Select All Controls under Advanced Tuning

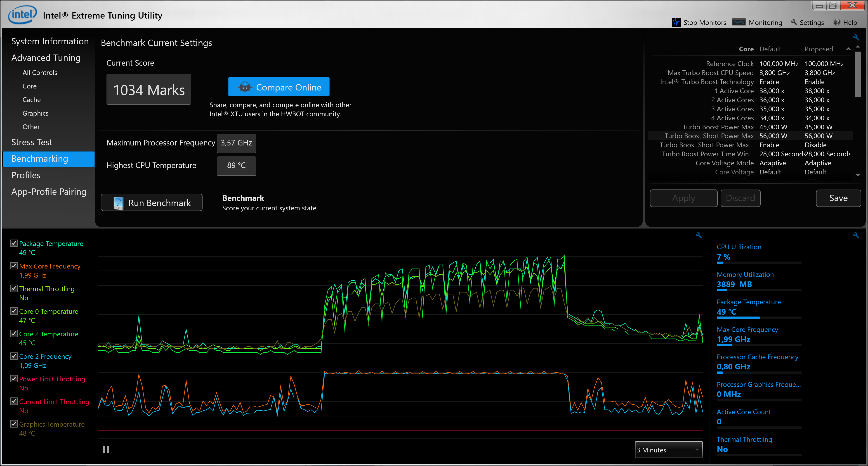coord(40,72)
